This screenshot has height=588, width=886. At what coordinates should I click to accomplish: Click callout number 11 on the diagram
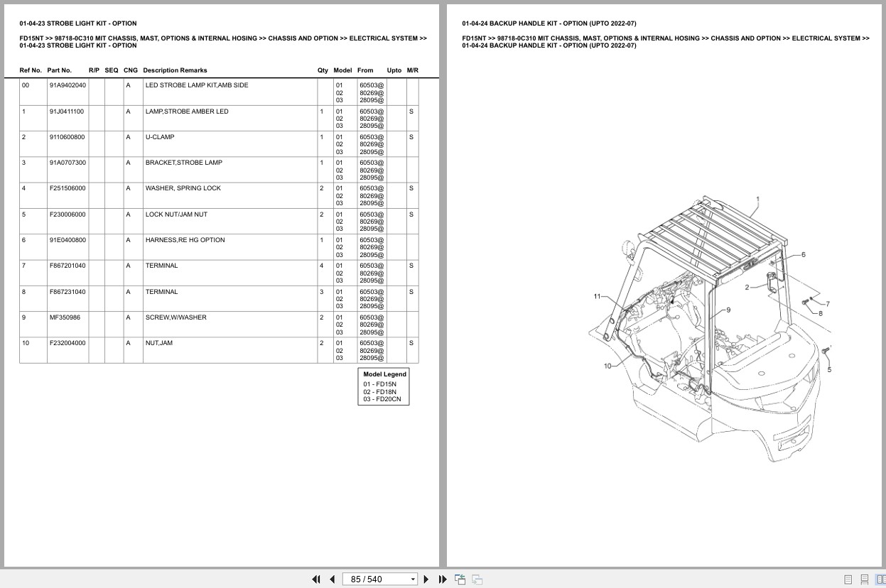pyautogui.click(x=598, y=296)
